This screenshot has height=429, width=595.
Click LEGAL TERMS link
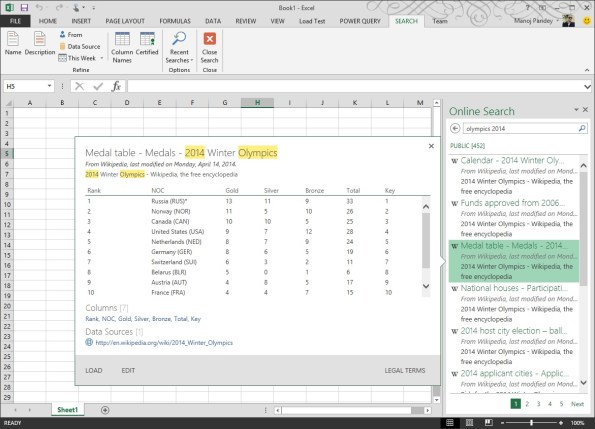[x=405, y=371]
